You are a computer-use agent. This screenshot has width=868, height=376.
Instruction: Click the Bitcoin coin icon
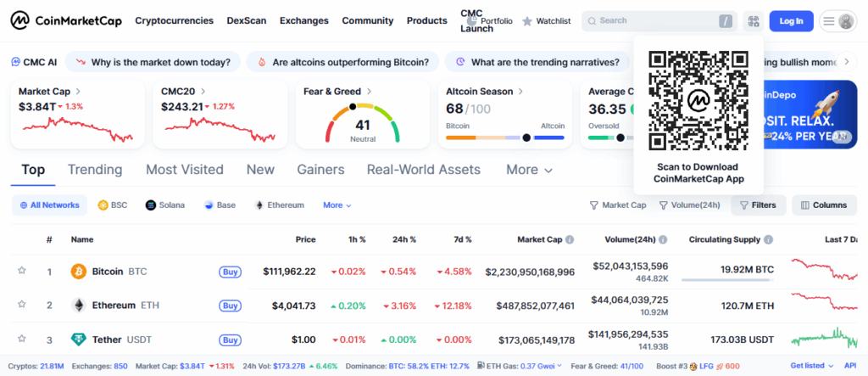[79, 272]
